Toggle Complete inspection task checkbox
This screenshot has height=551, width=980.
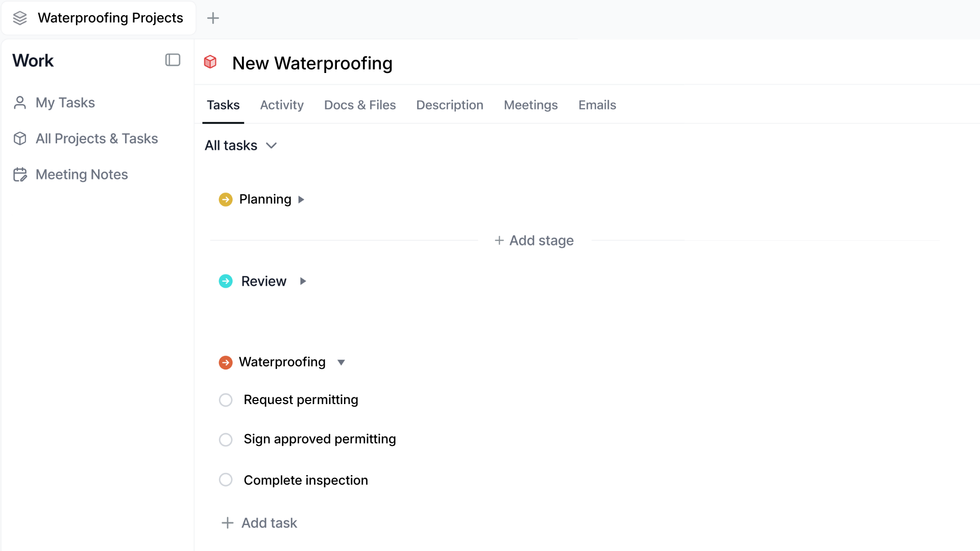[x=226, y=480]
